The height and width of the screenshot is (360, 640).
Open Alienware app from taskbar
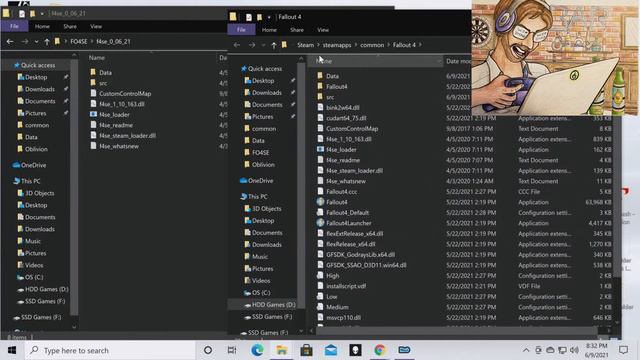(355, 350)
